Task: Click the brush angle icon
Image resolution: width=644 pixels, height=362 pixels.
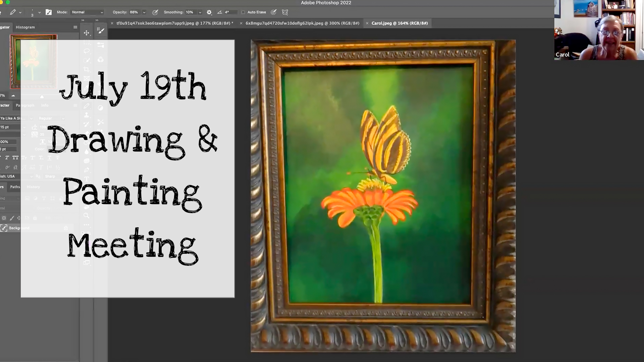Action: tap(219, 12)
